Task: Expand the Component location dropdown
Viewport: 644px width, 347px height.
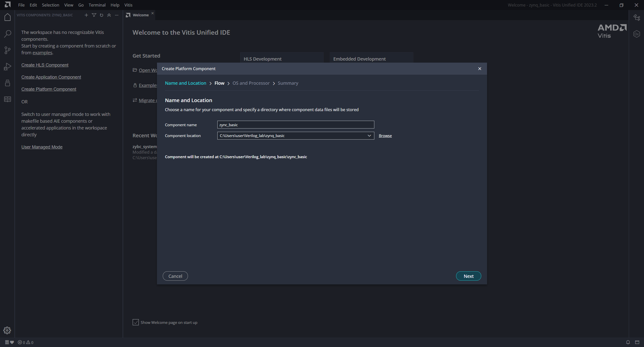Action: click(369, 136)
